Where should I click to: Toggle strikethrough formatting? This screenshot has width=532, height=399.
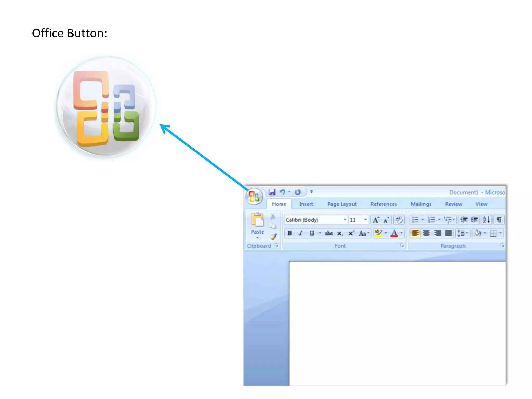click(329, 233)
